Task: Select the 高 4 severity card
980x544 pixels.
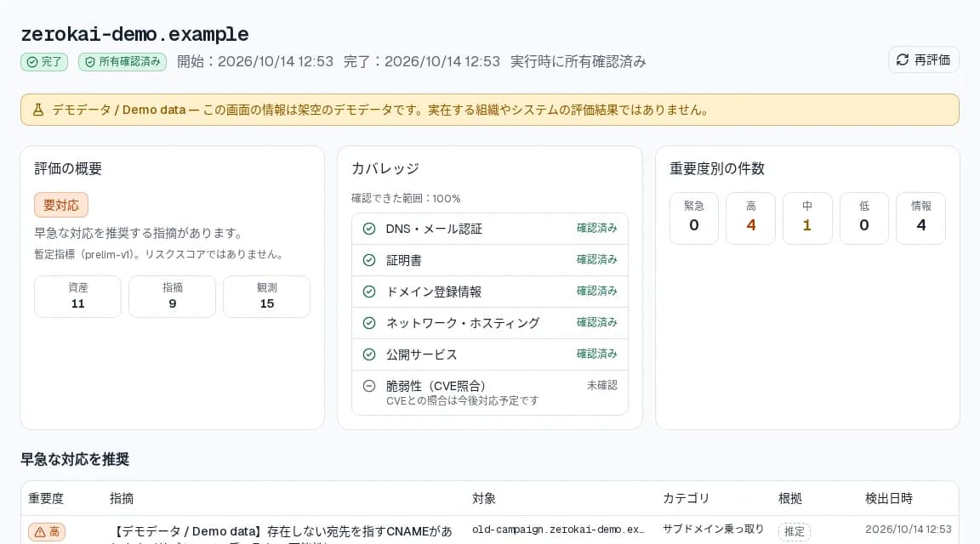Action: pyautogui.click(x=750, y=218)
